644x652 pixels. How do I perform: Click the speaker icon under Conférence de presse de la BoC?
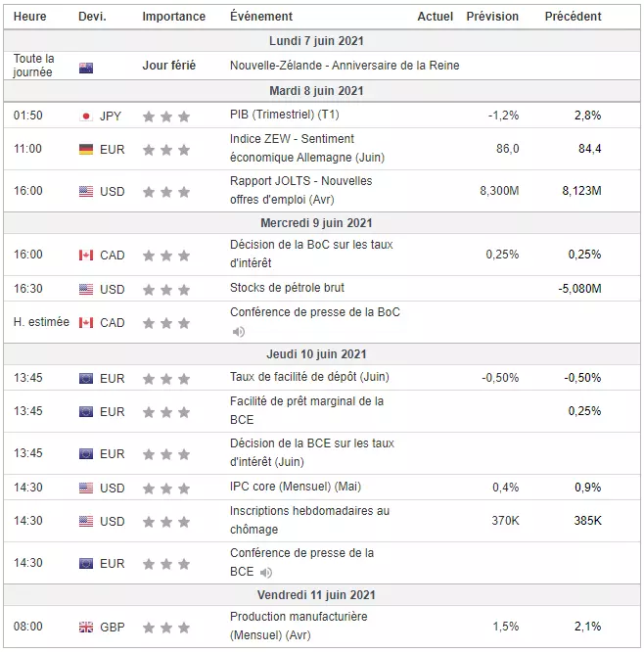point(239,332)
